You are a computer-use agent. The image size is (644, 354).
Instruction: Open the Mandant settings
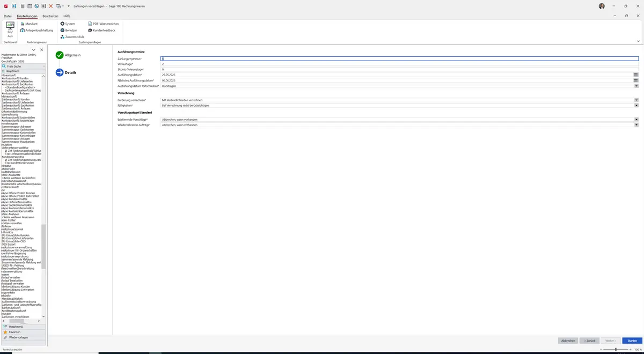click(29, 24)
